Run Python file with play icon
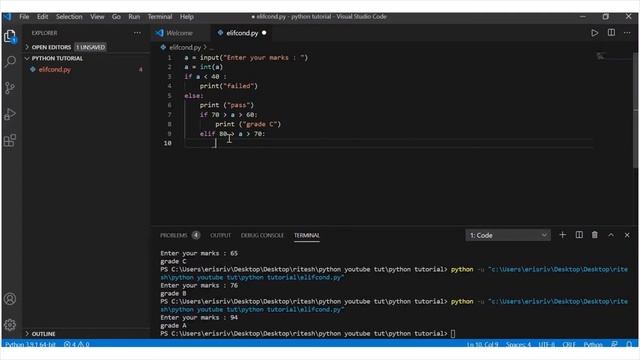This screenshot has height=360, width=640. 594,33
